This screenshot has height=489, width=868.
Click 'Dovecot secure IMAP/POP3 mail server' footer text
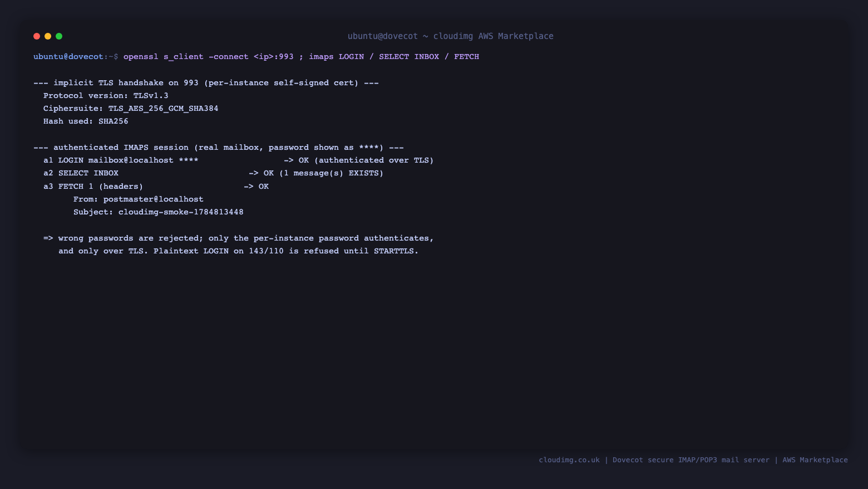point(691,460)
